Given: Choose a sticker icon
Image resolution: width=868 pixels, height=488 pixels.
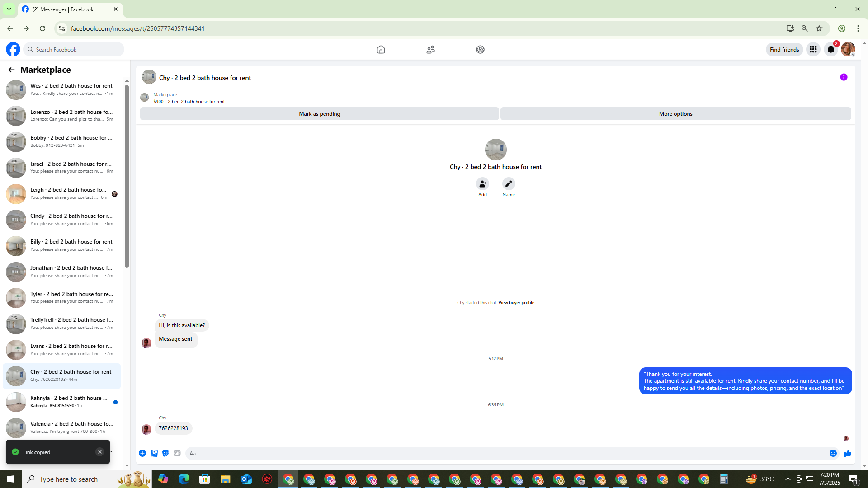Looking at the screenshot, I should (165, 453).
